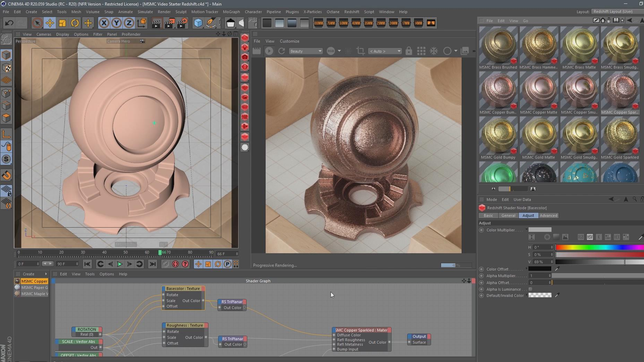Click the Undo arrow icon

click(x=9, y=23)
